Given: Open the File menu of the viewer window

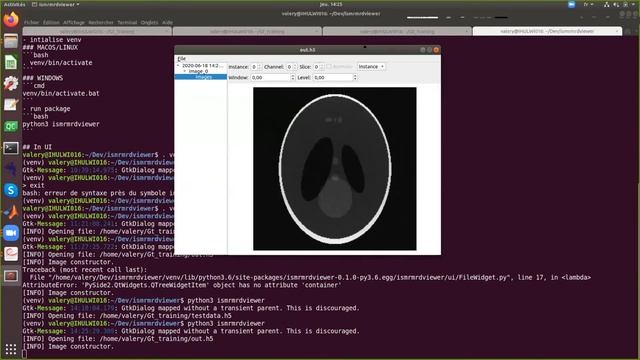Looking at the screenshot, I should (x=182, y=59).
